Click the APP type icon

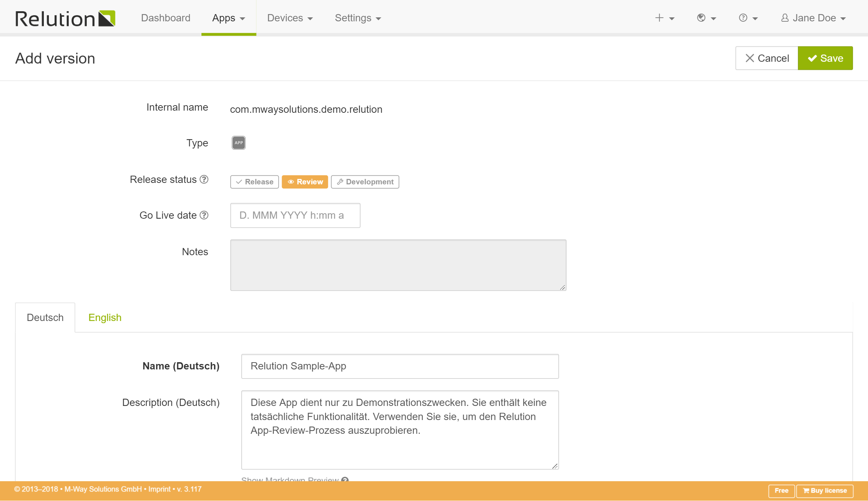pos(238,143)
